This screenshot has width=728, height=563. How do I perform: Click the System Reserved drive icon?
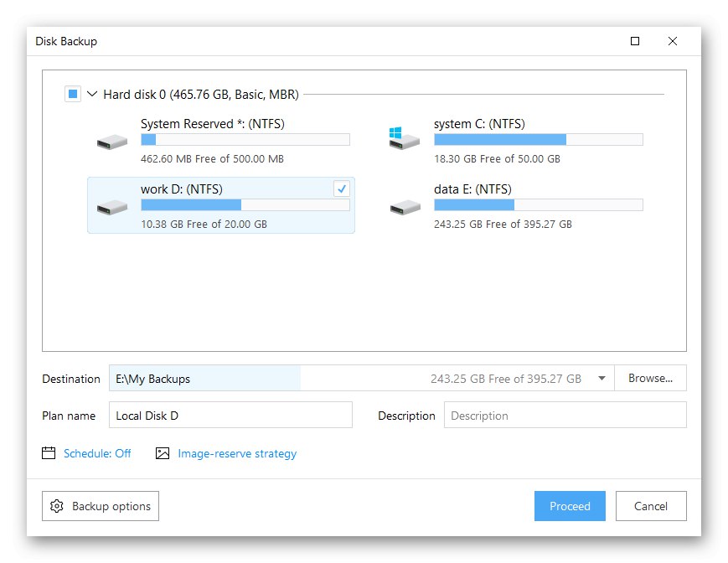pos(111,141)
